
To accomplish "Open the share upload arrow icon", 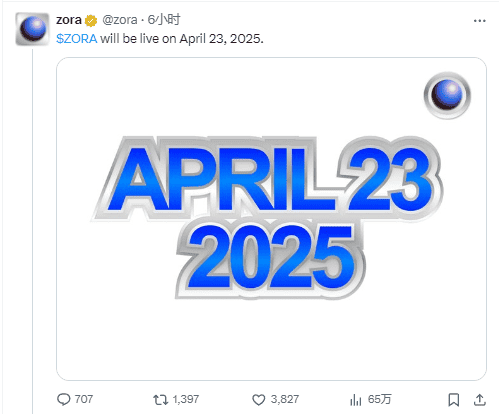I will pos(479,399).
